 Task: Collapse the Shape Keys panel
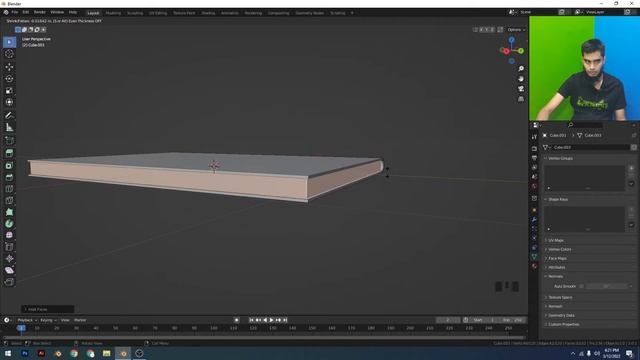coord(558,199)
